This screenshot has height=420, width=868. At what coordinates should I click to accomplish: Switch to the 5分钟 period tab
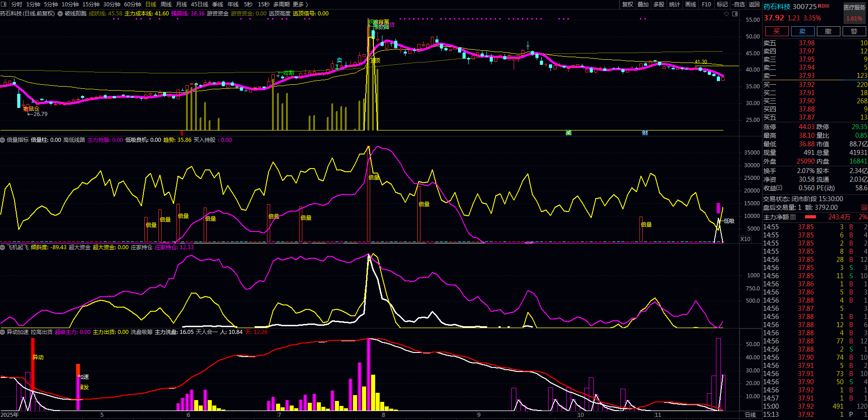point(51,4)
